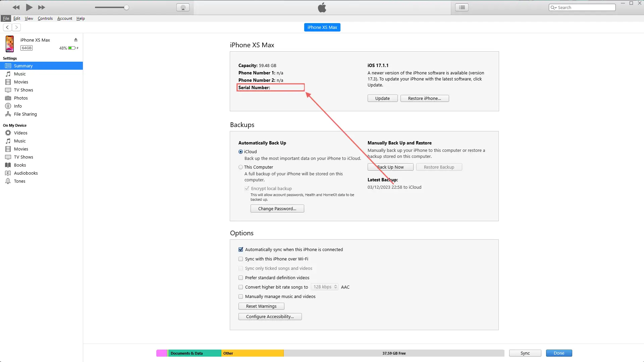This screenshot has width=644, height=362.
Task: Go back with left arrow button
Action: coord(7,27)
